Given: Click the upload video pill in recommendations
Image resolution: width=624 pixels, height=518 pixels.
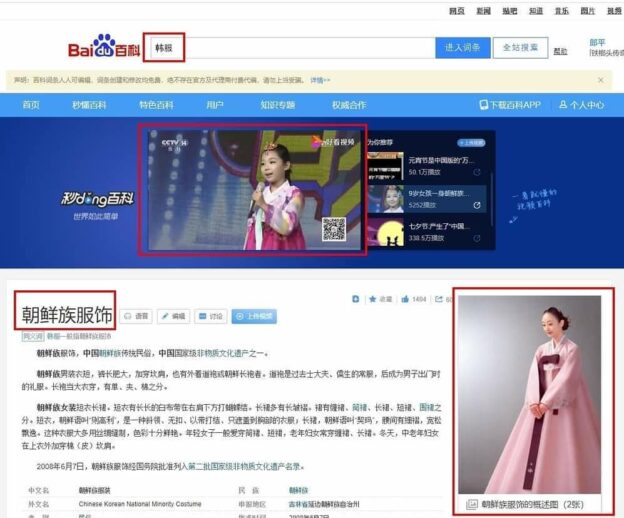Looking at the screenshot, I should (471, 142).
